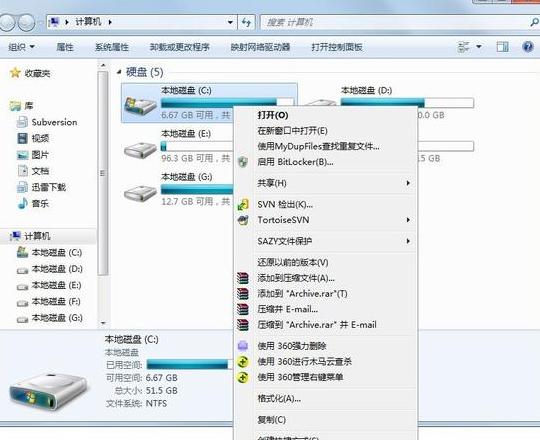Click the TortoiseSVN icon in context menu

click(x=243, y=220)
